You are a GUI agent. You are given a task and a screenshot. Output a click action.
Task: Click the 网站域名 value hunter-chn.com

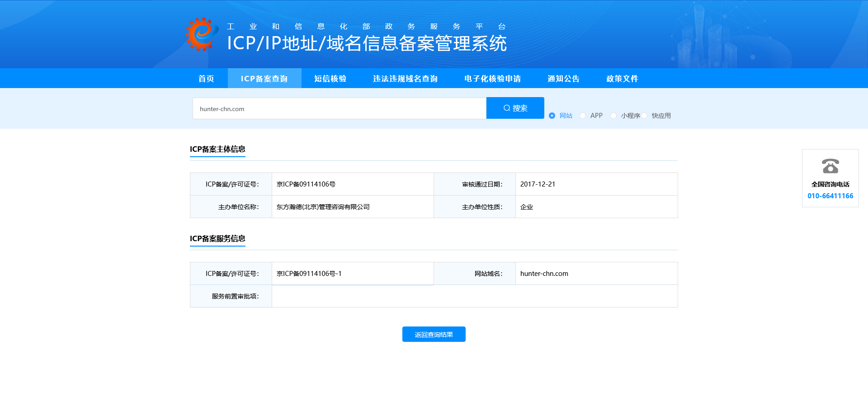[x=544, y=273]
